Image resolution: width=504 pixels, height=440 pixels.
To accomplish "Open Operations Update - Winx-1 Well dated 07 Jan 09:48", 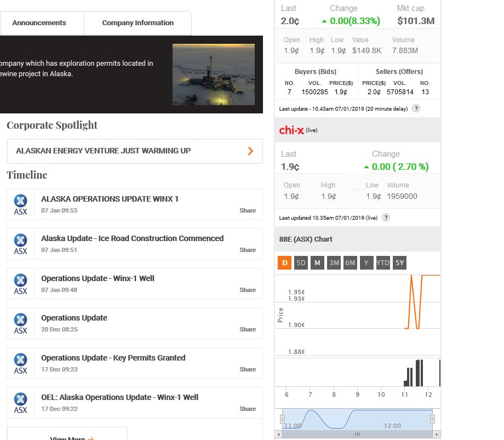I will pyautogui.click(x=98, y=278).
